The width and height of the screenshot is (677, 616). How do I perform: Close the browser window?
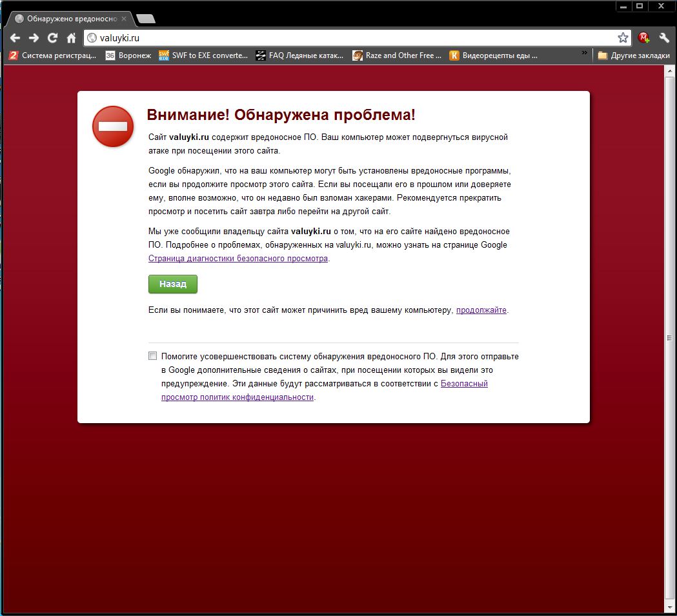point(661,6)
